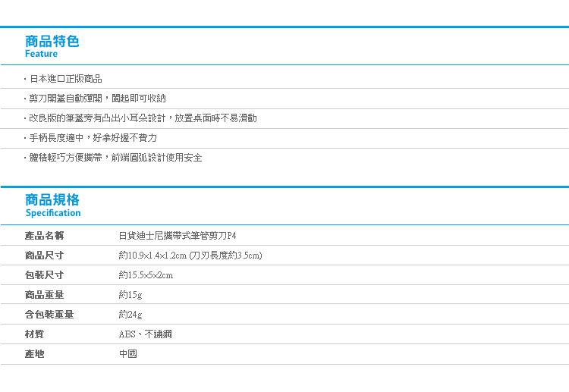Select the 手柄長度適中 feature line

93,138
